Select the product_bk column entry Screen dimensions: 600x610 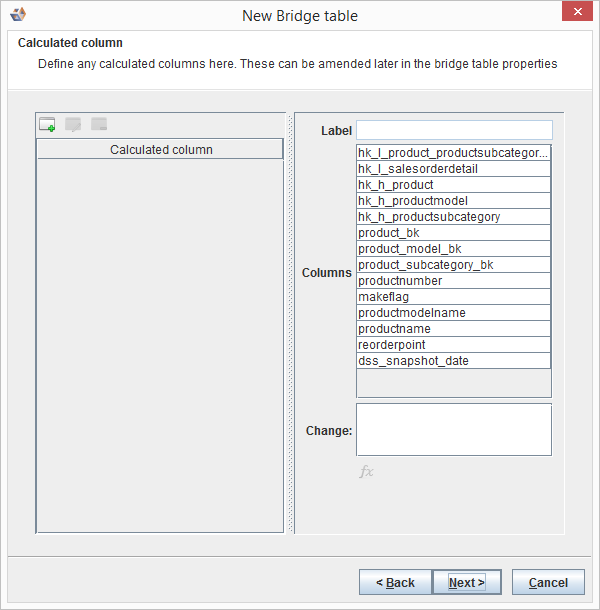click(453, 233)
